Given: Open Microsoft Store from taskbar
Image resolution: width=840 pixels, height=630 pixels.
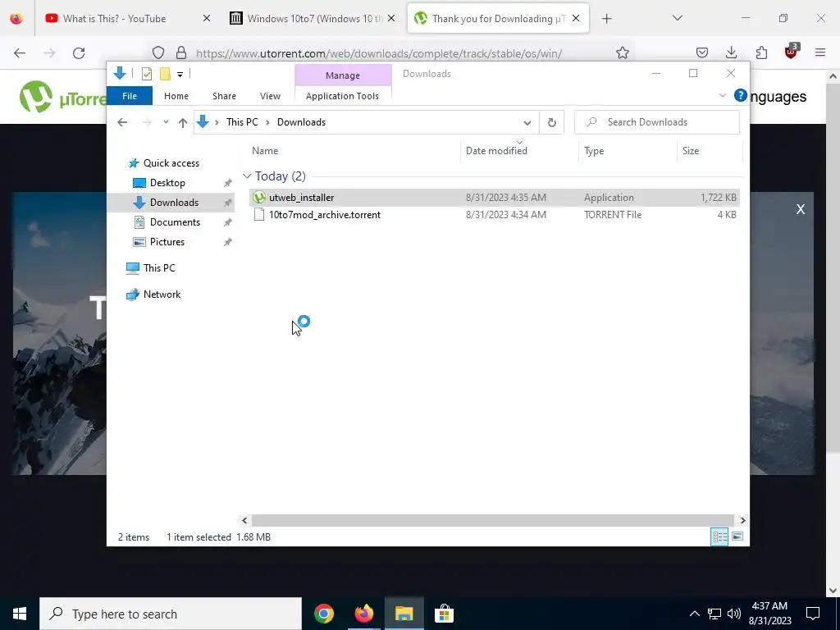Looking at the screenshot, I should tap(444, 614).
